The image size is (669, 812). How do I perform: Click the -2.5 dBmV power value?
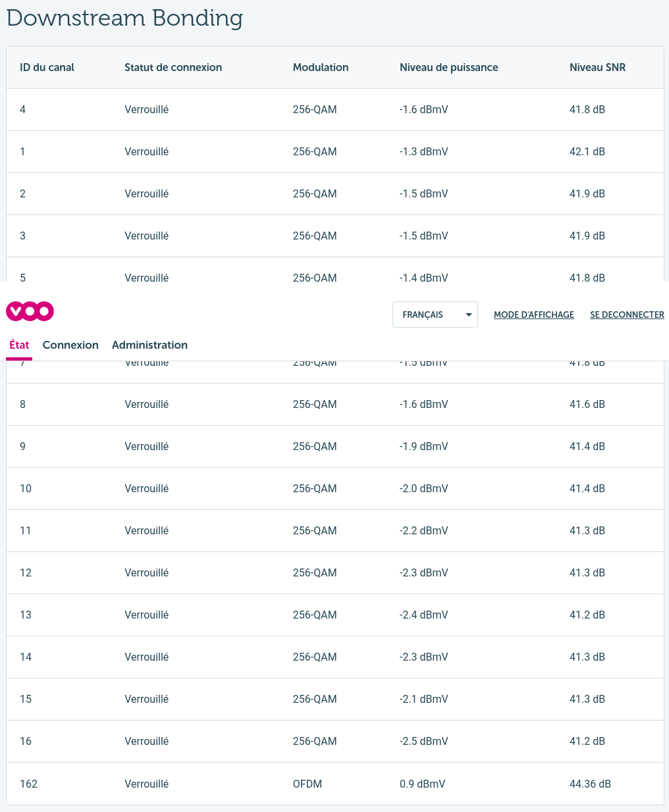tap(423, 741)
